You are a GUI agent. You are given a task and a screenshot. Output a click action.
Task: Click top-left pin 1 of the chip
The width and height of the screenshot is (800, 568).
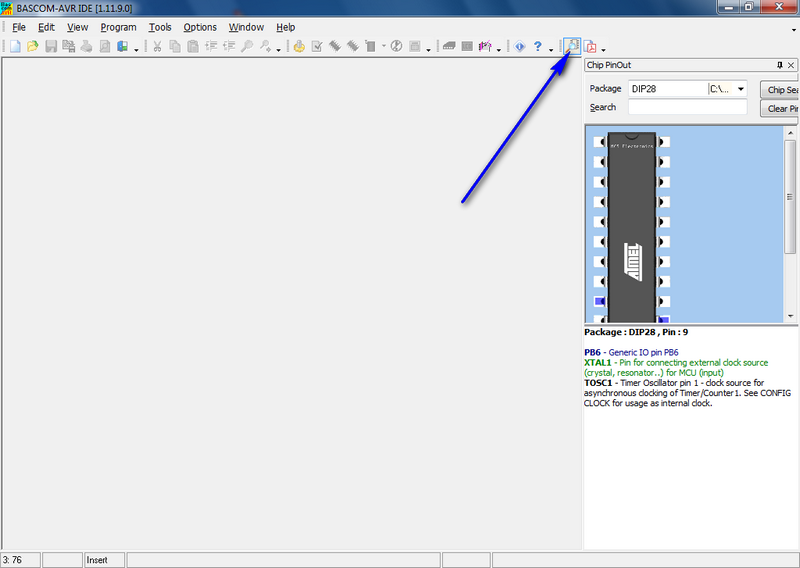click(x=600, y=142)
